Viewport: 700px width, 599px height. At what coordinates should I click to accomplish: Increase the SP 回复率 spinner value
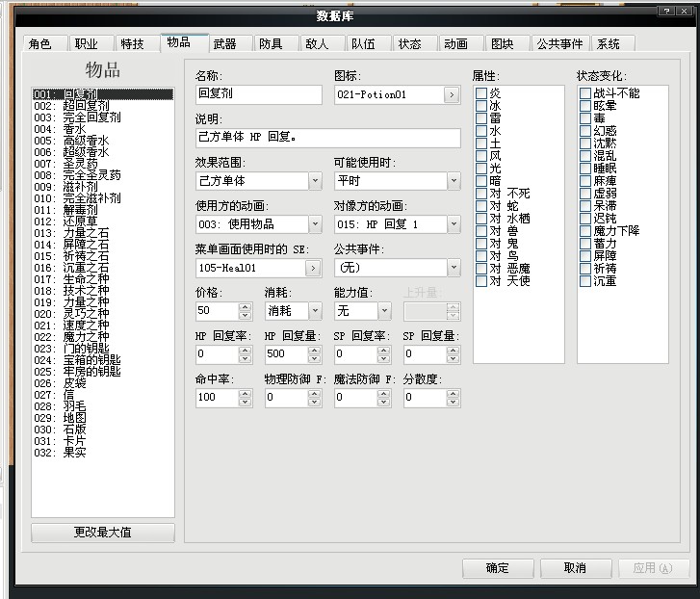[383, 351]
